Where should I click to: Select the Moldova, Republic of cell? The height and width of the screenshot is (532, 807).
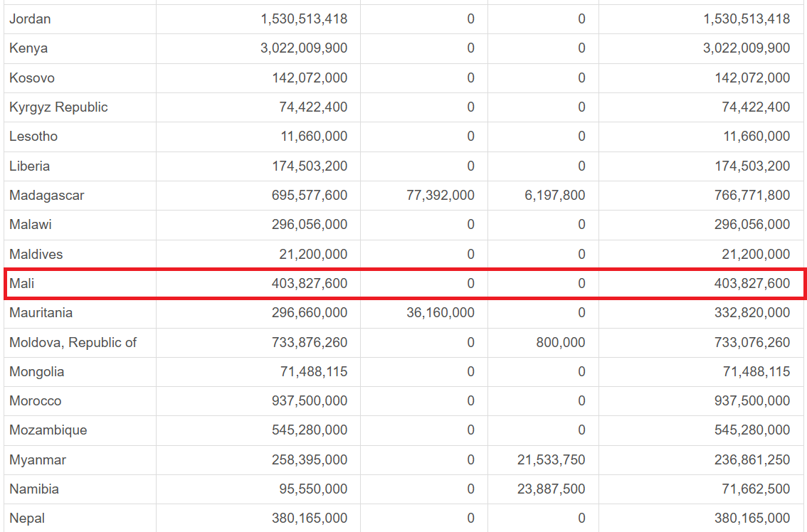click(80, 343)
